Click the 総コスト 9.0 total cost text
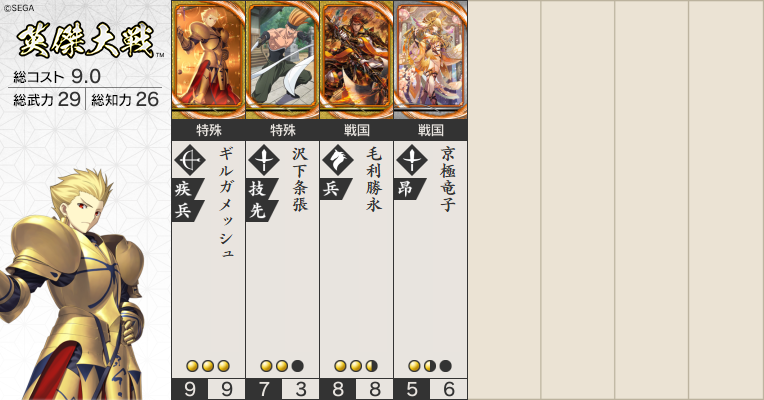The height and width of the screenshot is (400, 764). (x=57, y=76)
